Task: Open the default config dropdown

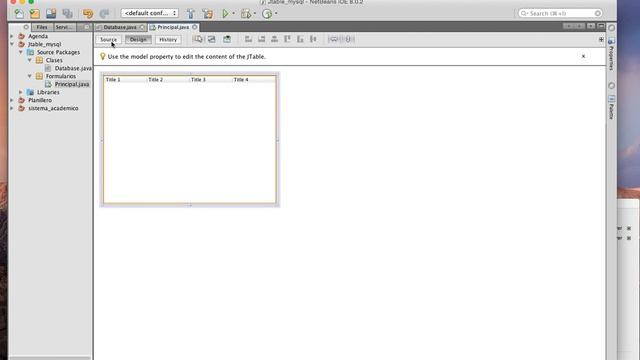Action: pos(150,13)
